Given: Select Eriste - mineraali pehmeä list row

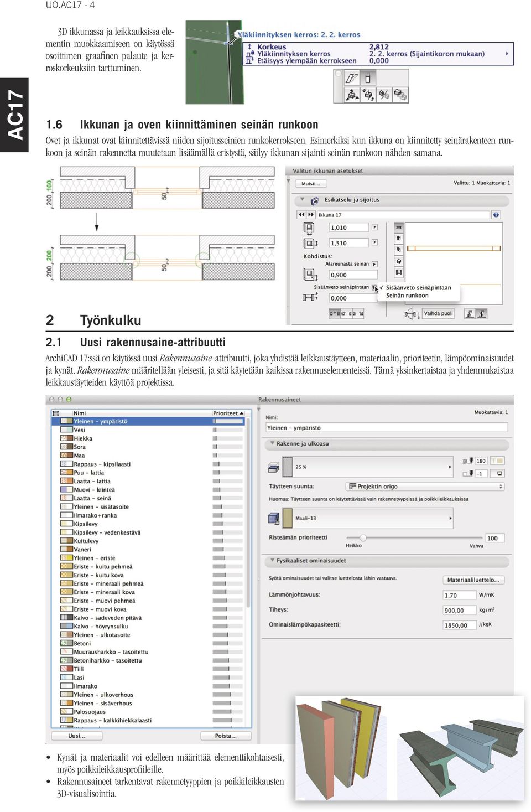Looking at the screenshot, I should click(148, 584).
